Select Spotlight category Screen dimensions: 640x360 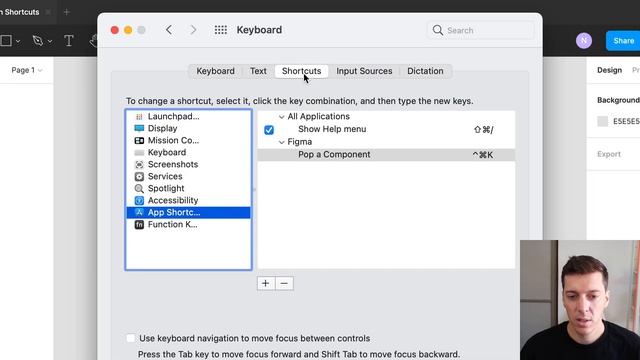click(x=188, y=188)
